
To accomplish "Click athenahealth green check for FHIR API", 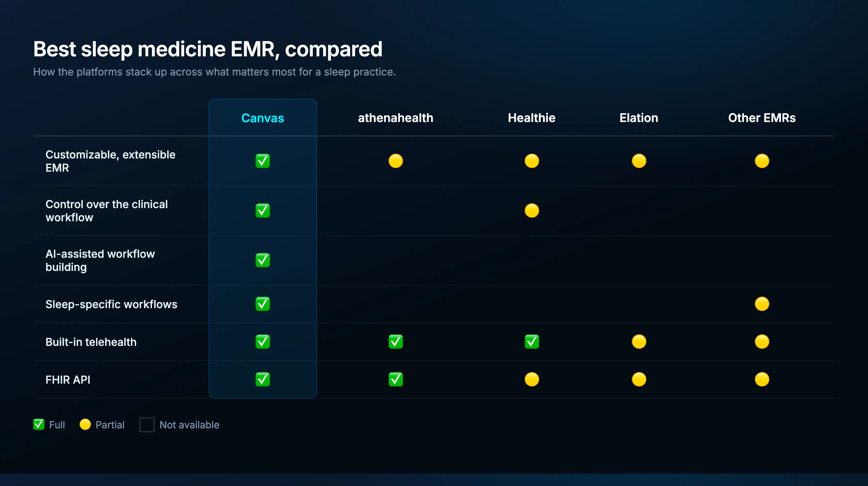I will click(396, 379).
